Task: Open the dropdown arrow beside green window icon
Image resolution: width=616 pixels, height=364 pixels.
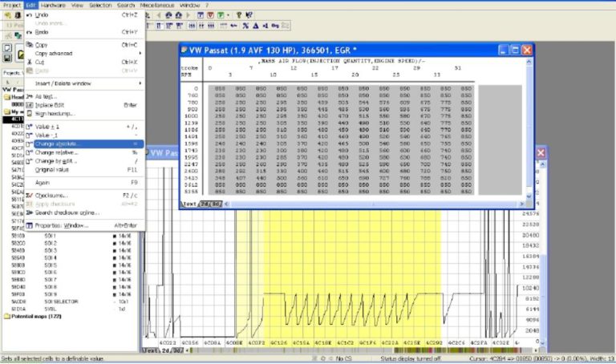Action: coord(228,15)
